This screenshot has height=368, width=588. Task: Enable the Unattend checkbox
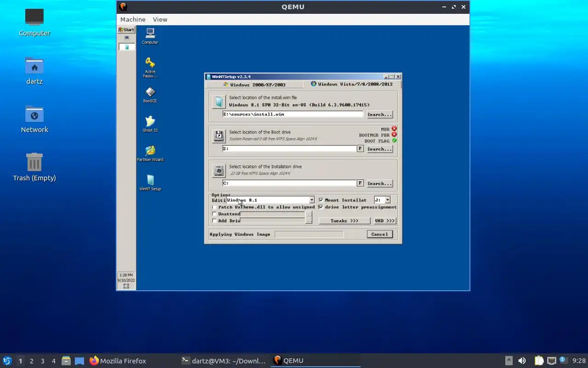[x=214, y=214]
